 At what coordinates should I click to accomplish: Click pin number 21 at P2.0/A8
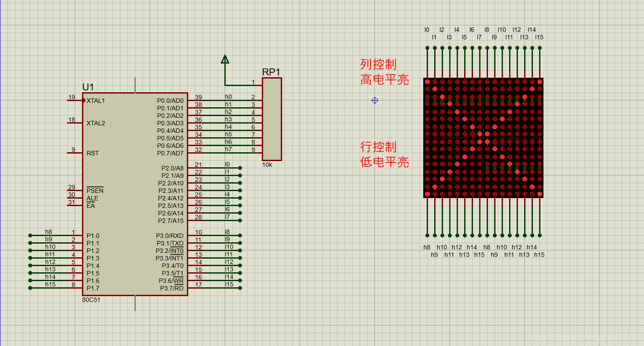[198, 165]
